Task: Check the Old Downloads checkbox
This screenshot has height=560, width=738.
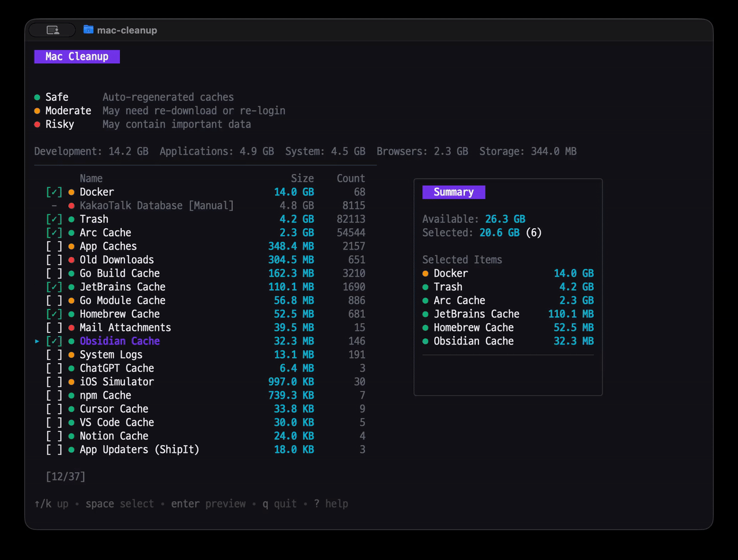Action: 54,260
